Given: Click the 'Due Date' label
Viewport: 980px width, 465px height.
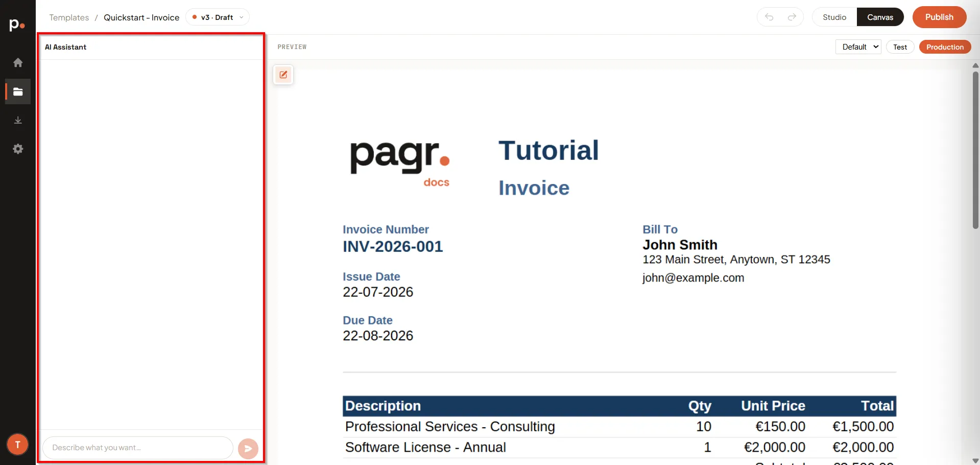Looking at the screenshot, I should coord(368,320).
